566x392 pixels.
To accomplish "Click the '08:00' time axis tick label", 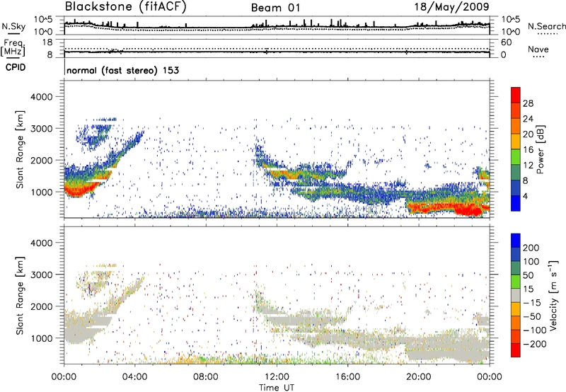I will click(206, 377).
